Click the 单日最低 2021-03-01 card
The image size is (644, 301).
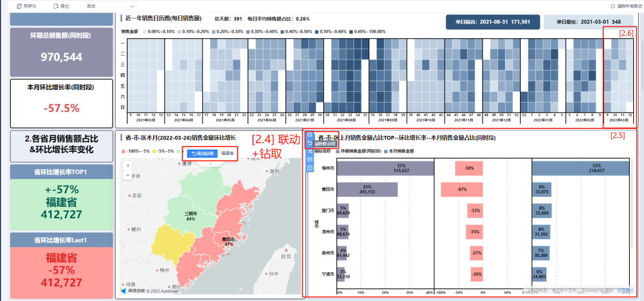pyautogui.click(x=589, y=22)
